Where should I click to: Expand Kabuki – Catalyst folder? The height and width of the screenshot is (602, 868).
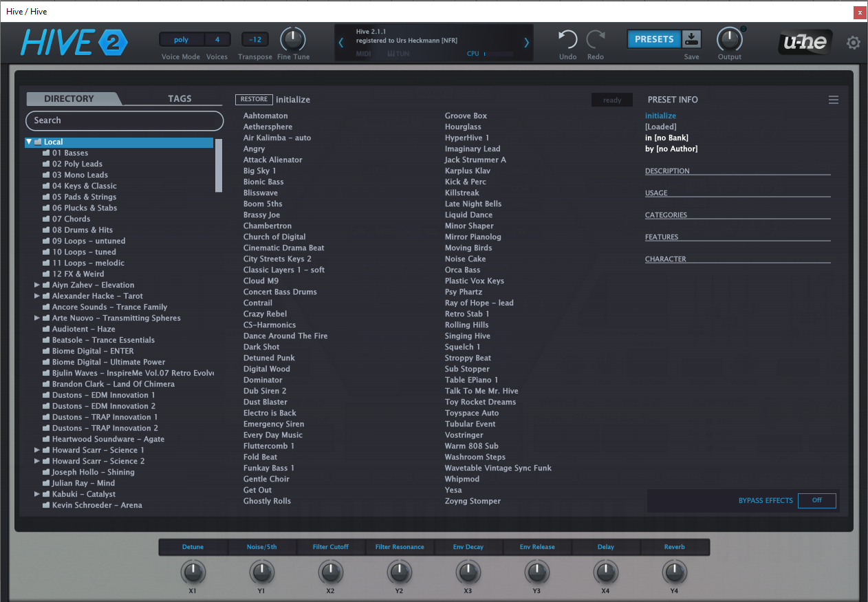(x=37, y=494)
